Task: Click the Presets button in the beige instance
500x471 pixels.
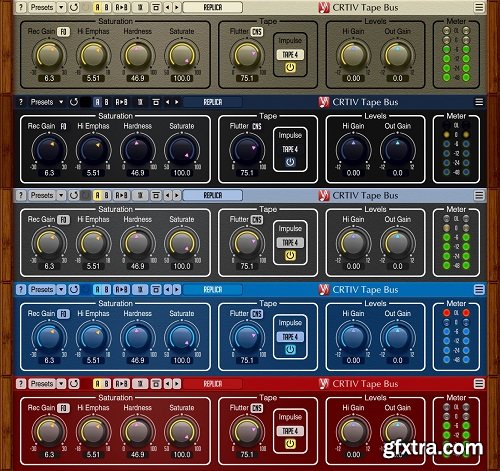Action: pos(42,7)
